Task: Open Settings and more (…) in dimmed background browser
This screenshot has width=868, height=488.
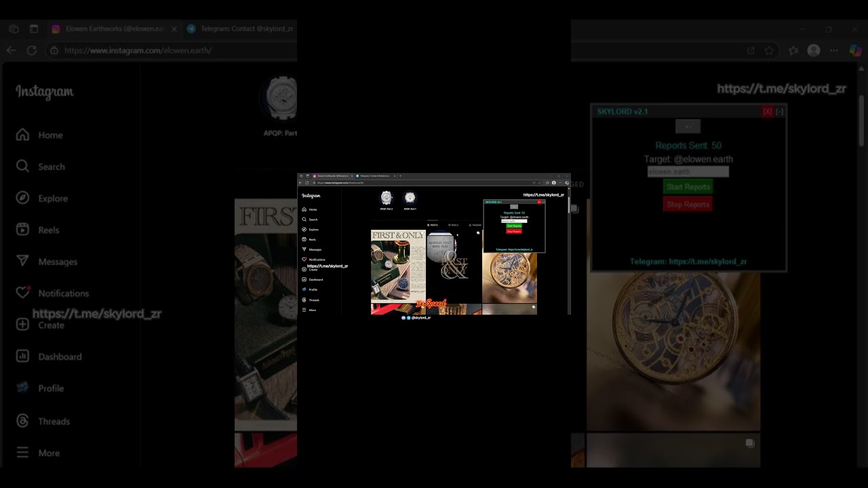Action: pos(834,50)
